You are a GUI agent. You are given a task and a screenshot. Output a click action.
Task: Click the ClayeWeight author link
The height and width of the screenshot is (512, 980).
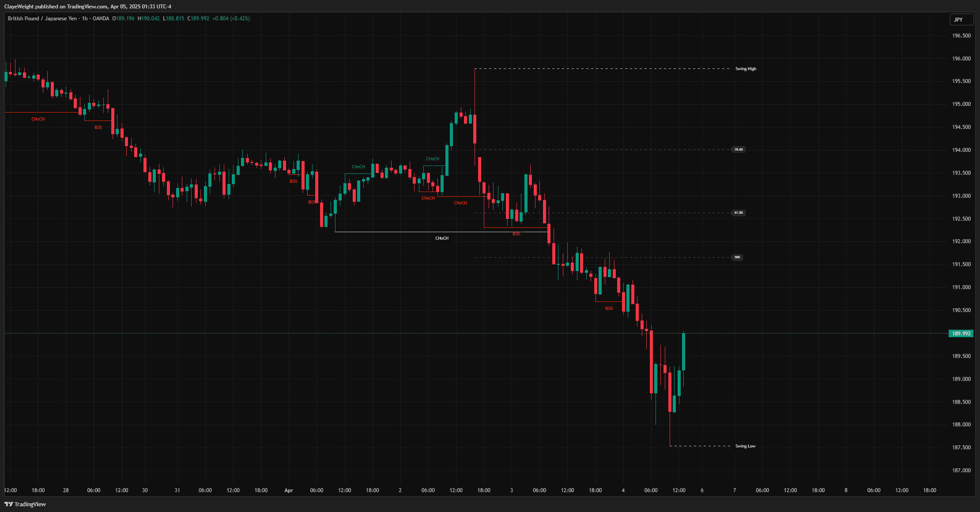[19, 6]
